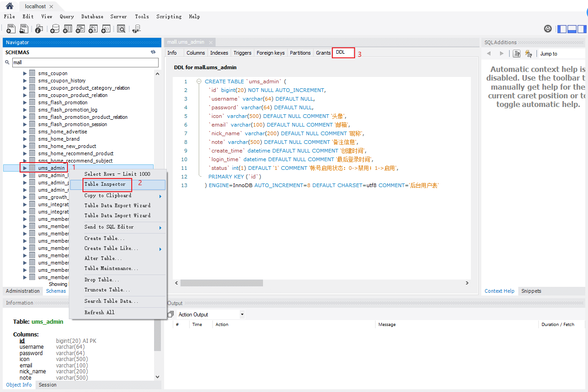This screenshot has width=588, height=392.
Task: Open Send to SQL Editor submenu
Action: [x=118, y=227]
